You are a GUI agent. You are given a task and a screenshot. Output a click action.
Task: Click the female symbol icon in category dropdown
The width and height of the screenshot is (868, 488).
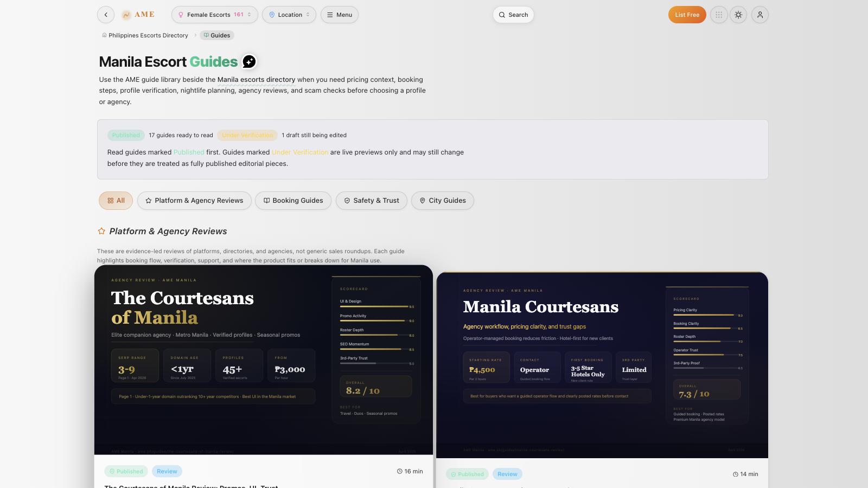point(181,15)
